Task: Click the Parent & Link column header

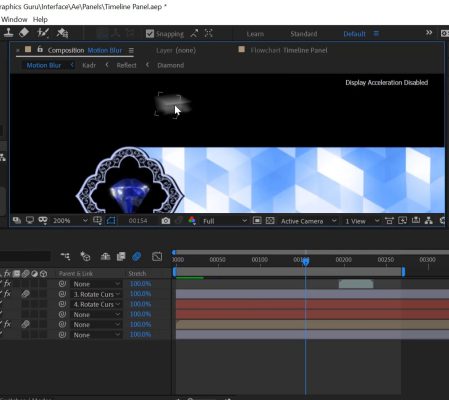Action: tap(76, 274)
